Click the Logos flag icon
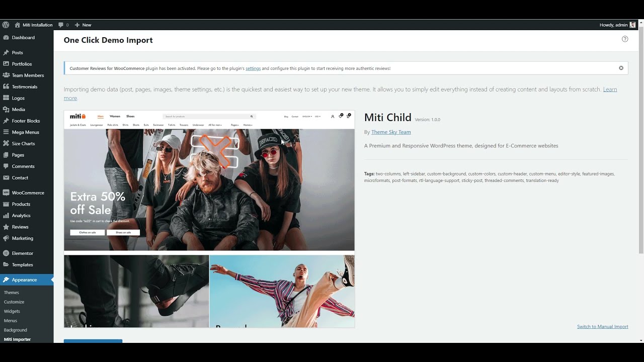 pyautogui.click(x=6, y=98)
